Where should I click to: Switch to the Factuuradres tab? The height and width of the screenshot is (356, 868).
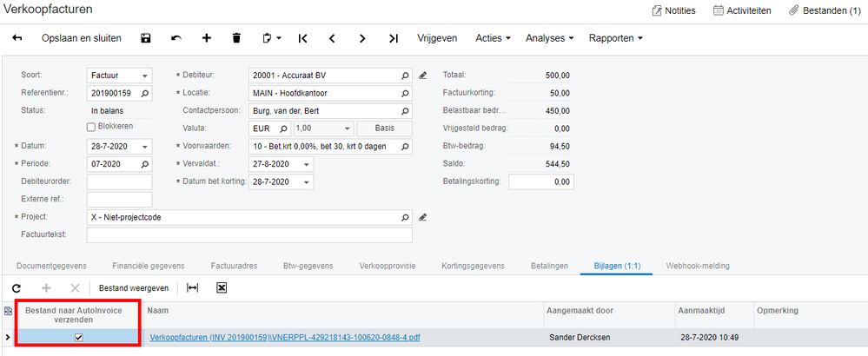coord(235,266)
